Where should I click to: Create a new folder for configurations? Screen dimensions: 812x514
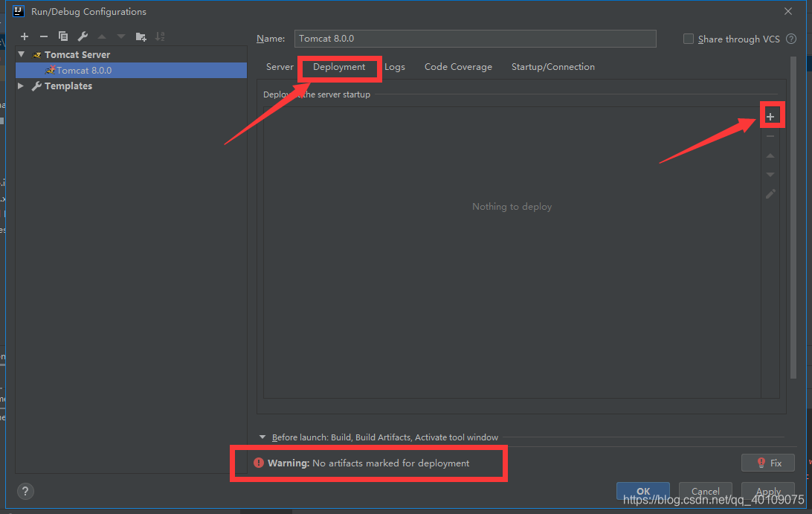tap(141, 36)
